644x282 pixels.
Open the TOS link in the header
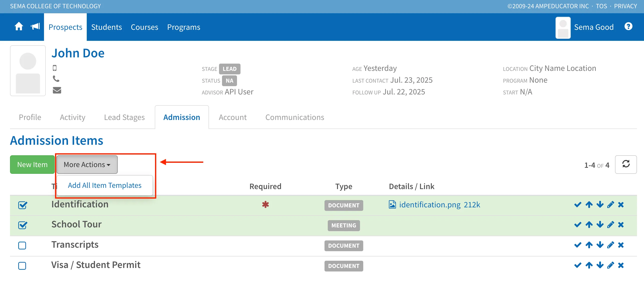click(601, 6)
